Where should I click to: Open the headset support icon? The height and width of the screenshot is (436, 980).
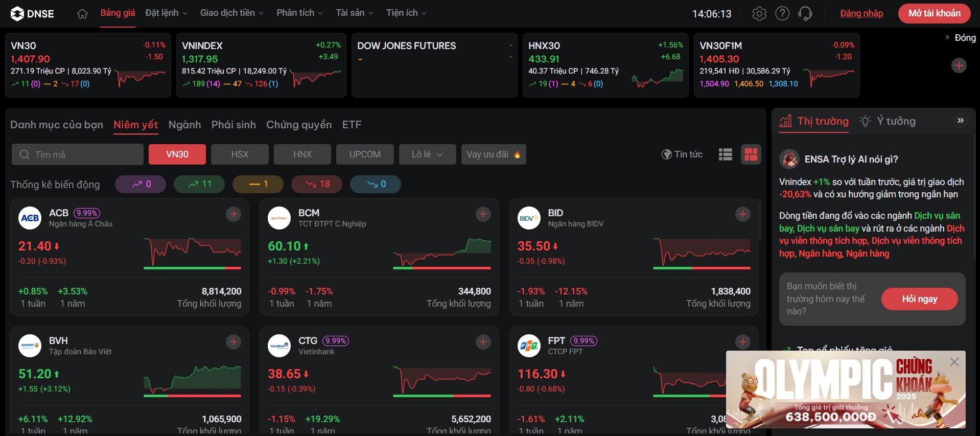[805, 14]
